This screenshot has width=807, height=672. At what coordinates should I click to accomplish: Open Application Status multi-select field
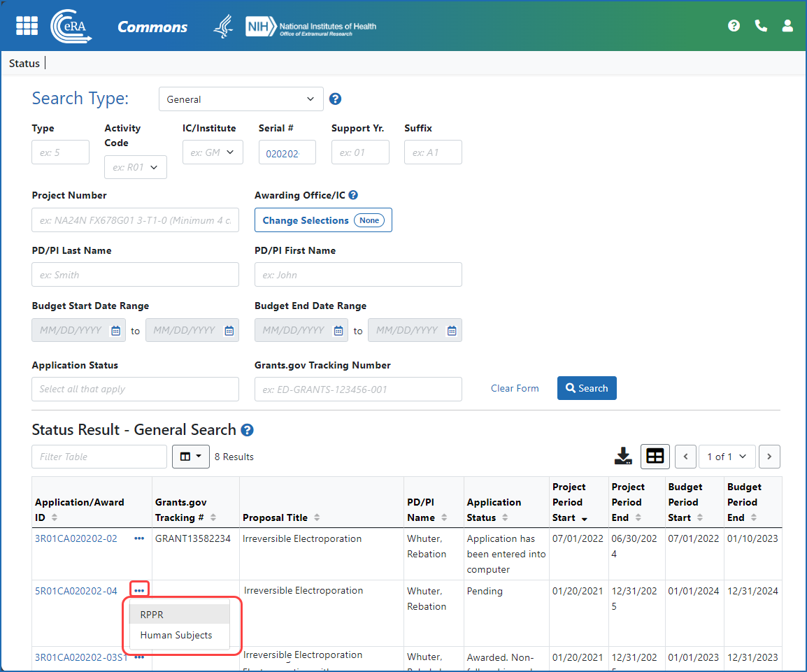(x=136, y=389)
